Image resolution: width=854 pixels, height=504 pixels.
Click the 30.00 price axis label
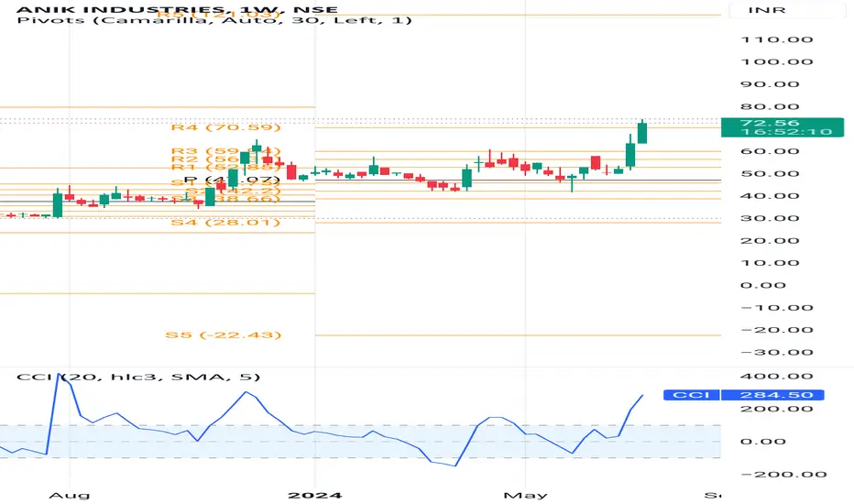pyautogui.click(x=770, y=218)
